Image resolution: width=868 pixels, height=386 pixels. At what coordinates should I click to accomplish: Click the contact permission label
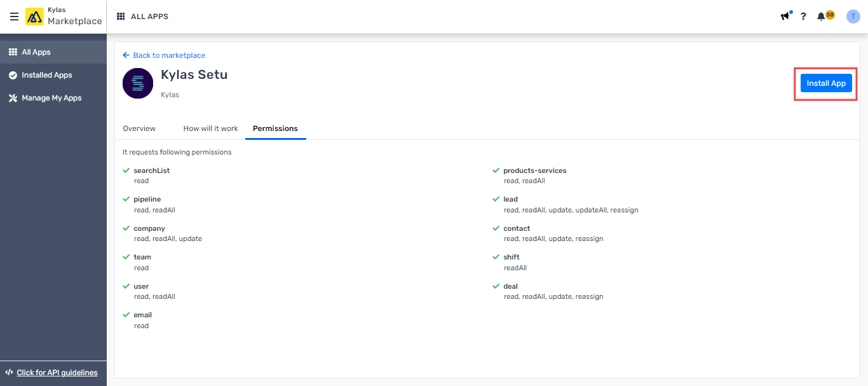pos(517,228)
